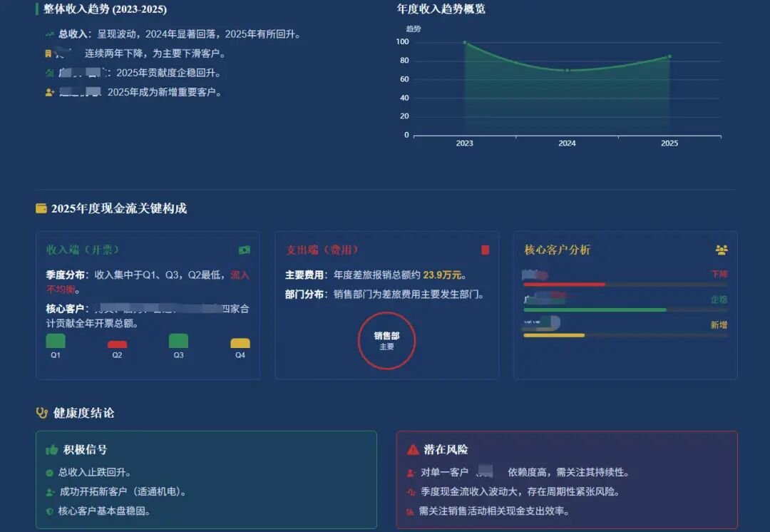Screen dimensions: 770x532
Task: Click the yellow 新增 progress bar
Action: (555, 334)
